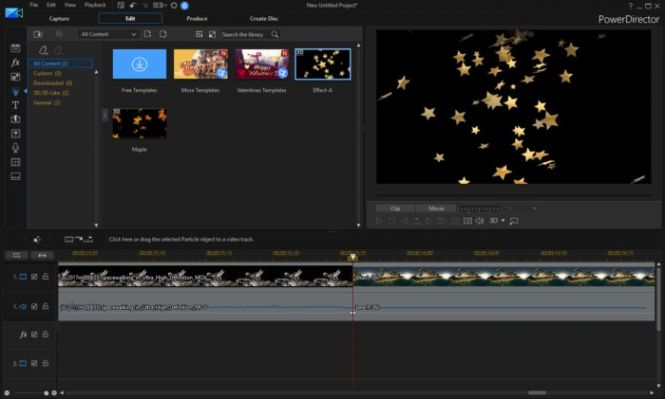The image size is (665, 399).
Task: Open the Media Room icon
Action: (15, 48)
